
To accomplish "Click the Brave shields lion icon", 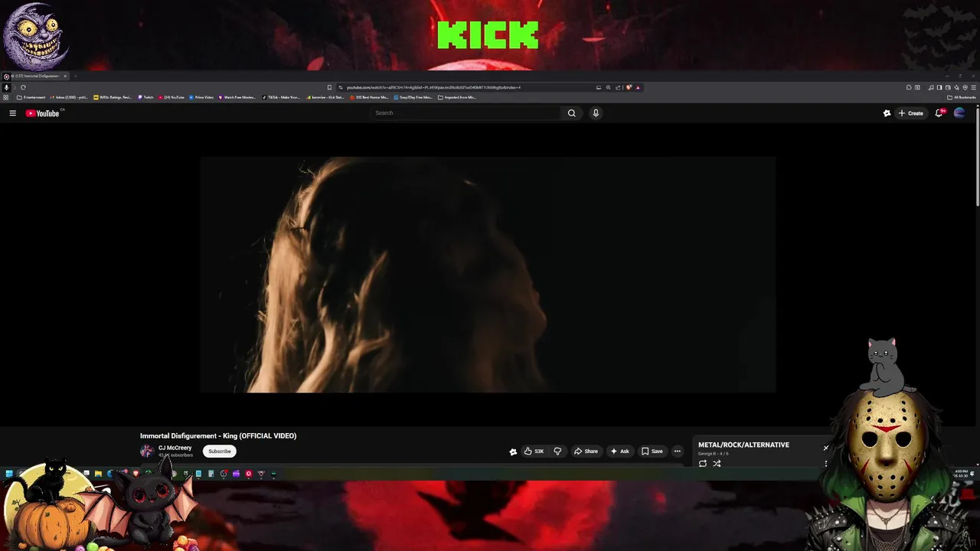I will pos(629,87).
